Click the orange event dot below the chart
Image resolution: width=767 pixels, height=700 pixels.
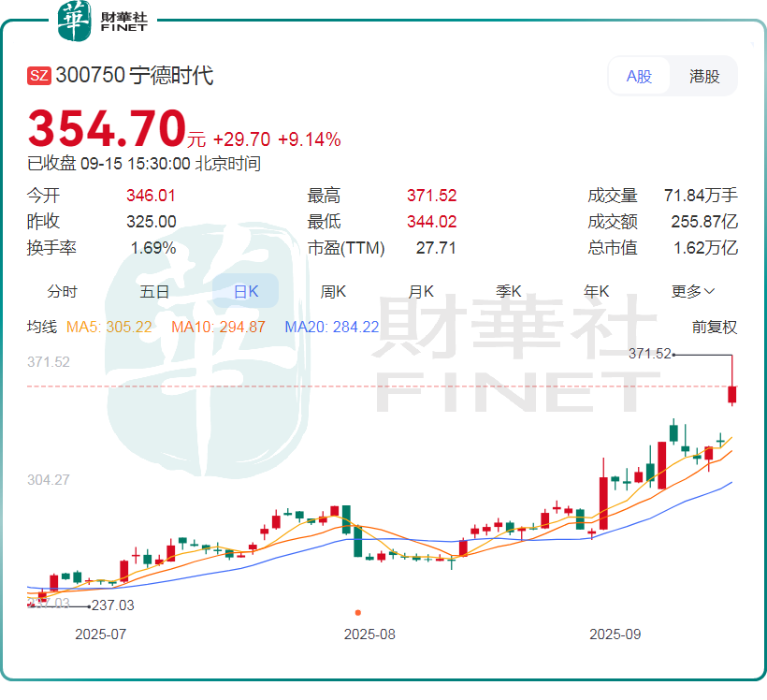[358, 612]
